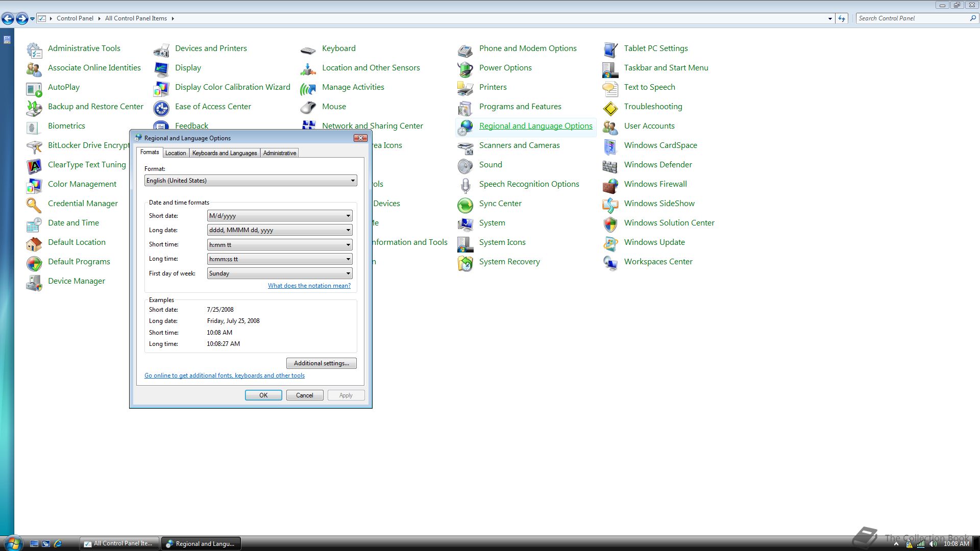Switch to All Control Panel Items taskbar button

pos(119,544)
